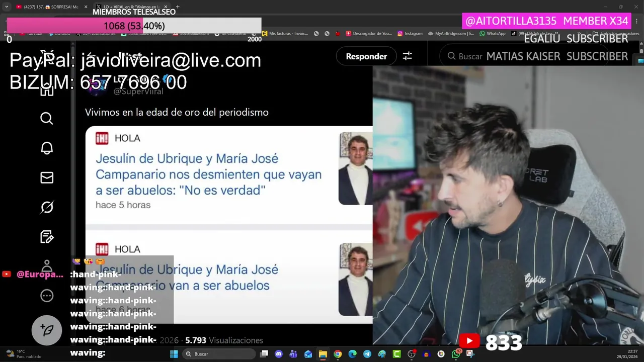Screen dimensions: 644x362
Task: Expand hidden bookmarks chevron
Action: (x=579, y=34)
